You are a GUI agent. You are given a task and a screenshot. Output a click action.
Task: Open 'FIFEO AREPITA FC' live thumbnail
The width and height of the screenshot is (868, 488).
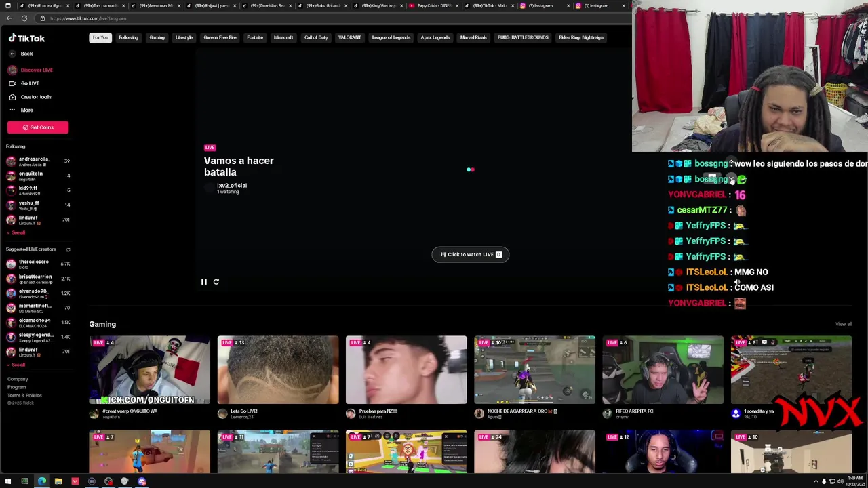coord(663,369)
